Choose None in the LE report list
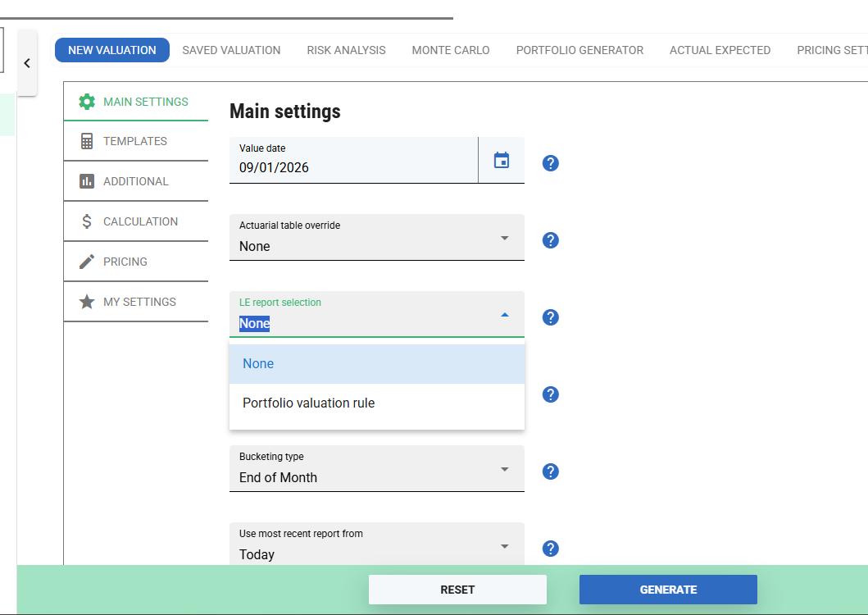This screenshot has height=615, width=868. click(x=258, y=364)
